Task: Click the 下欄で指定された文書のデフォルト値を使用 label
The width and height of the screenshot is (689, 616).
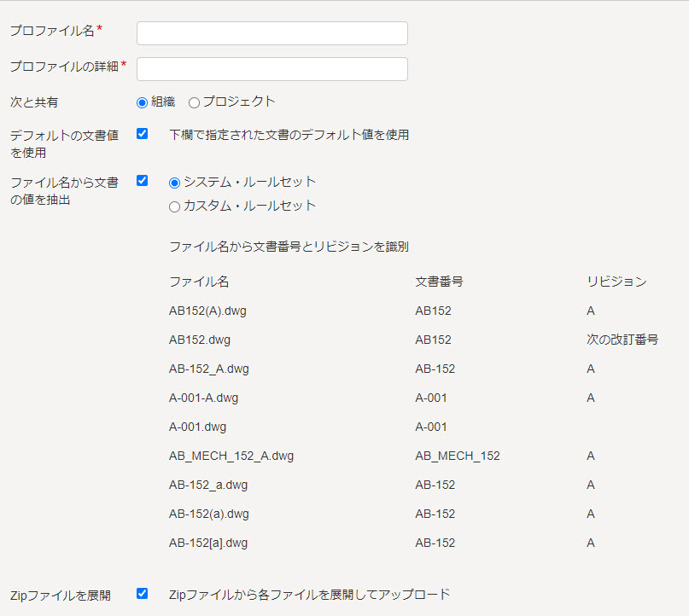Action: click(289, 135)
